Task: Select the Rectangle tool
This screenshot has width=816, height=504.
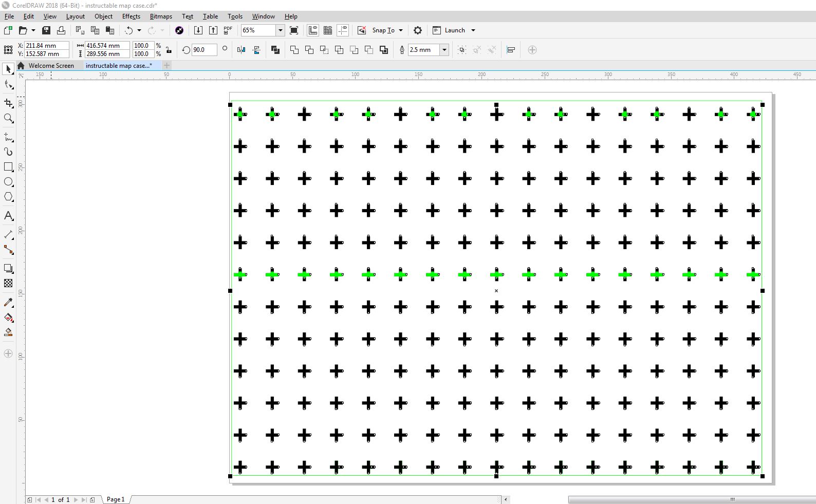Action: (8, 167)
